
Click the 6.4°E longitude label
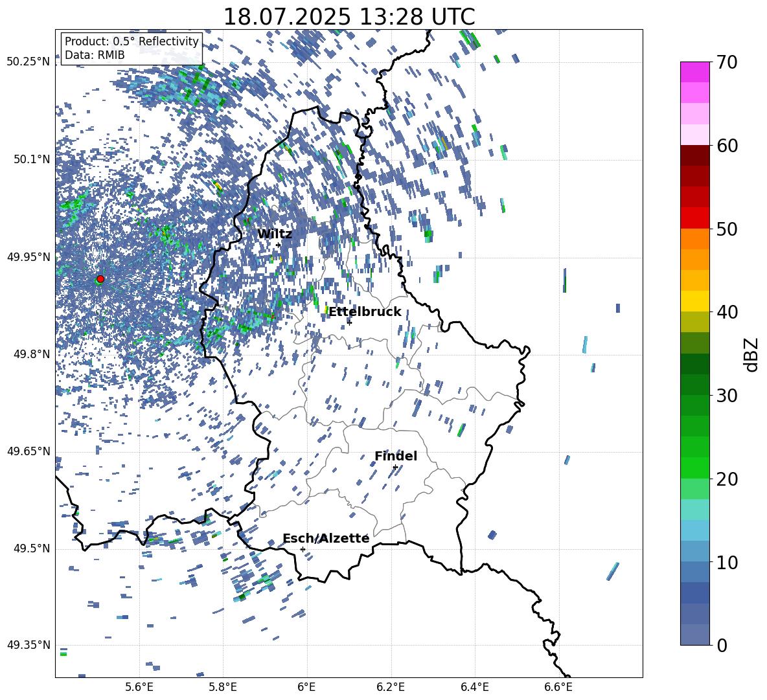pyautogui.click(x=474, y=687)
